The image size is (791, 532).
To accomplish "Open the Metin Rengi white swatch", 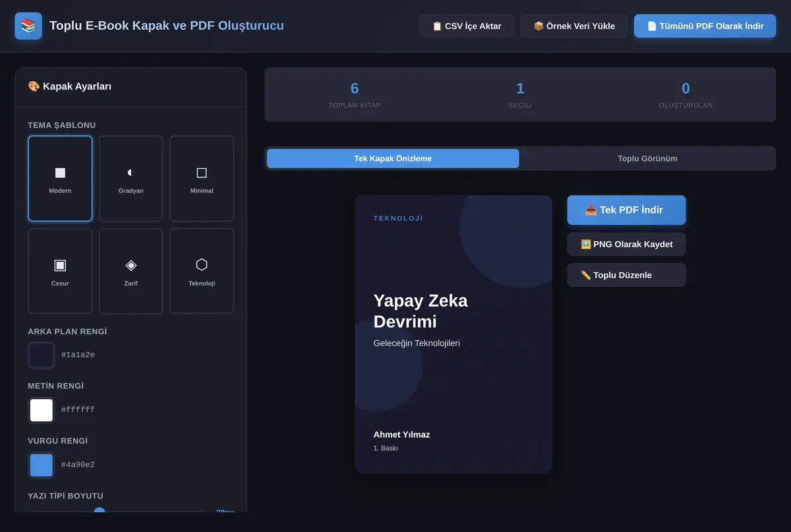I will (42, 410).
